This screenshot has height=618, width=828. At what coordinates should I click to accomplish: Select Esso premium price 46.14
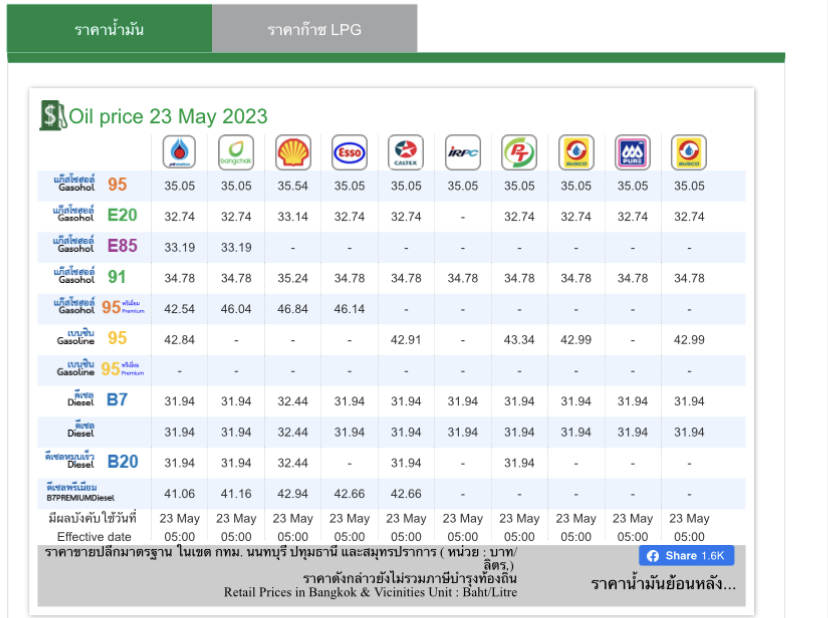click(350, 309)
